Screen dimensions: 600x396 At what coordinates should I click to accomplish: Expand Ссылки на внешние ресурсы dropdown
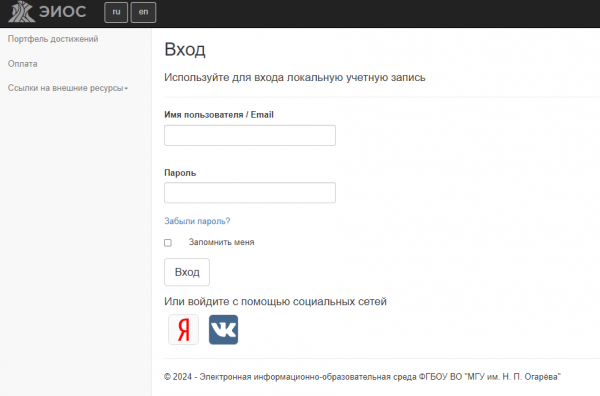(x=68, y=88)
